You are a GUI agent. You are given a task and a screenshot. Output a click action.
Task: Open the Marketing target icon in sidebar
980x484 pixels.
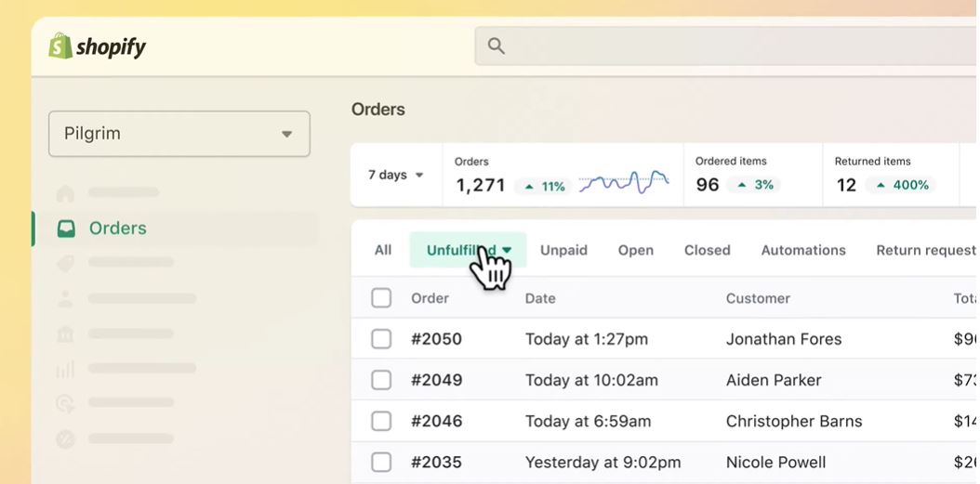tap(66, 403)
